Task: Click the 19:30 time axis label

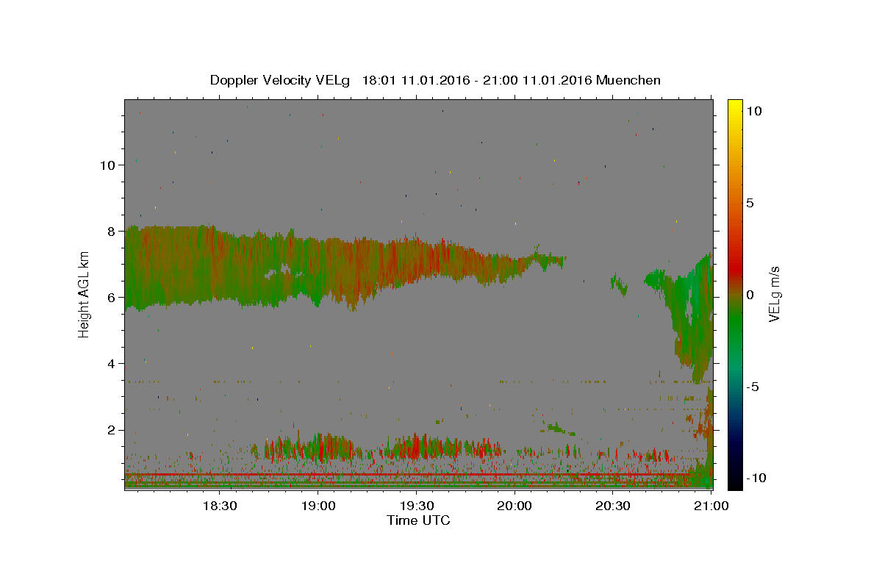Action: (x=416, y=506)
